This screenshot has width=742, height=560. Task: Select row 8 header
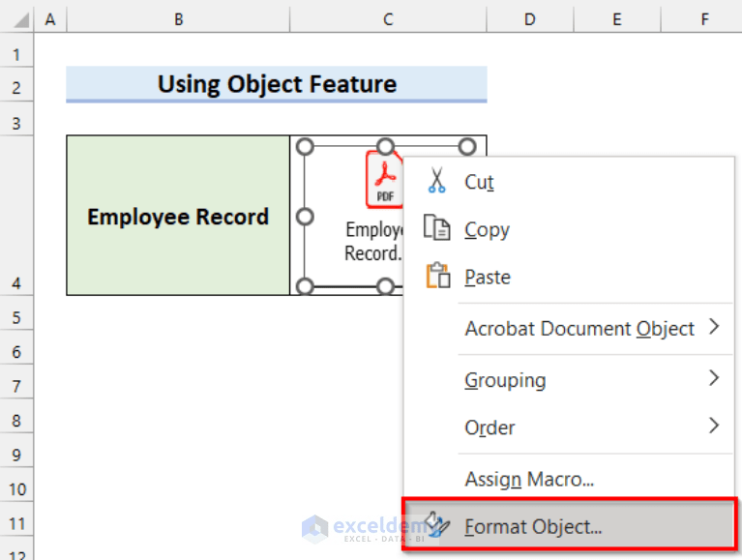tap(16, 416)
